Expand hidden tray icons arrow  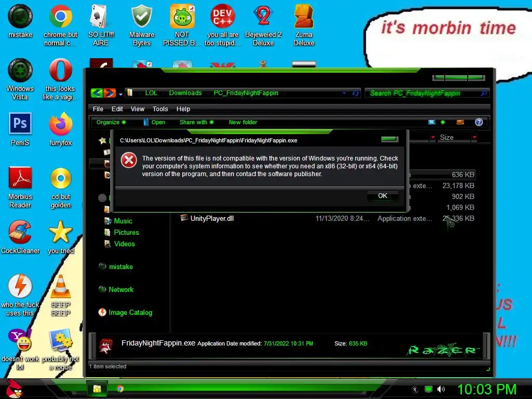pos(415,390)
